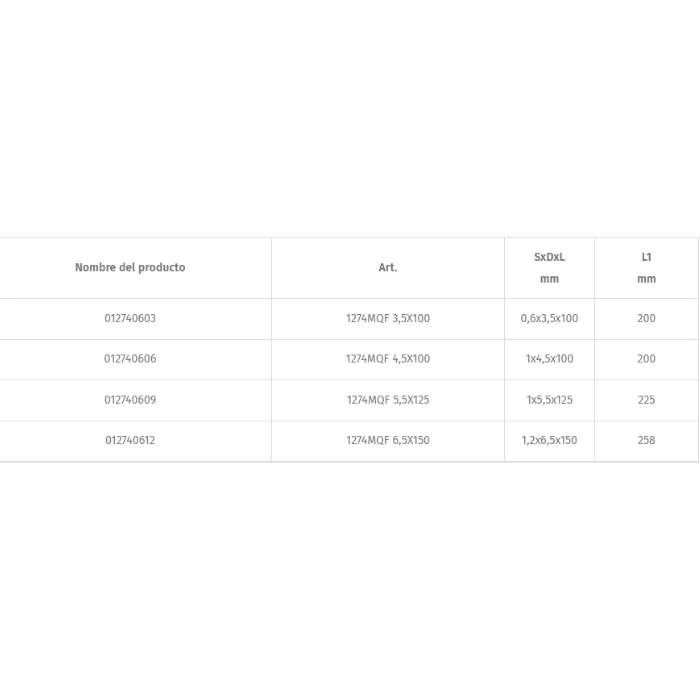Click the L1 value 258 cell
Viewport: 700px width, 700px height.
click(x=646, y=440)
